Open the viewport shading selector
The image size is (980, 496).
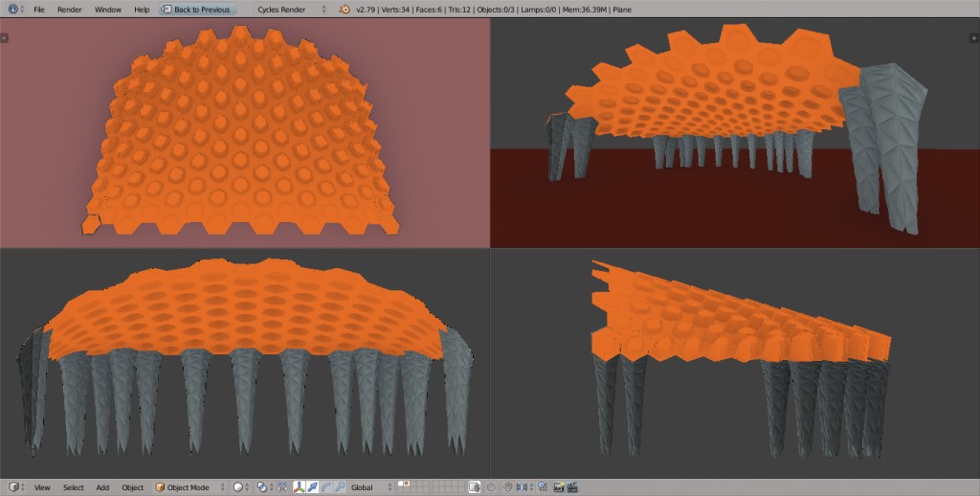[240, 487]
